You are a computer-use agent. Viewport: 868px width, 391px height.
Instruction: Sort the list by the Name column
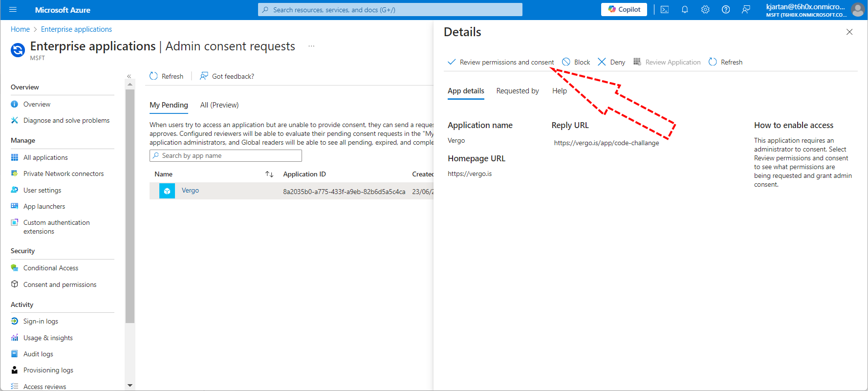(x=163, y=174)
